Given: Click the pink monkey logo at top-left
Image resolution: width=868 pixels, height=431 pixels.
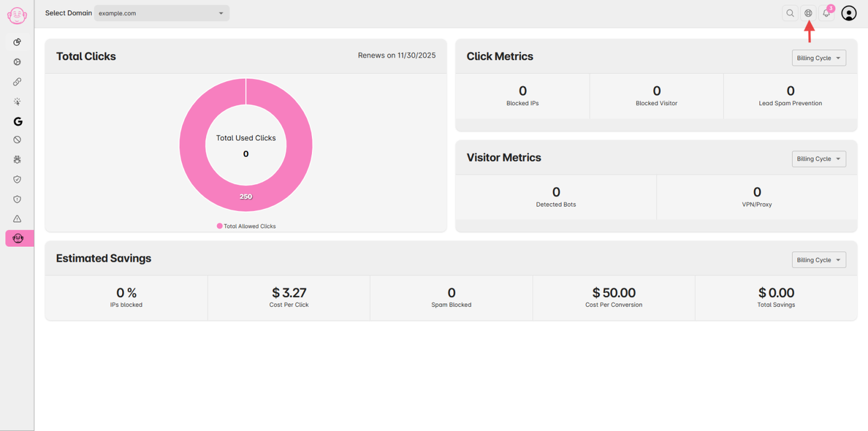Looking at the screenshot, I should point(17,15).
